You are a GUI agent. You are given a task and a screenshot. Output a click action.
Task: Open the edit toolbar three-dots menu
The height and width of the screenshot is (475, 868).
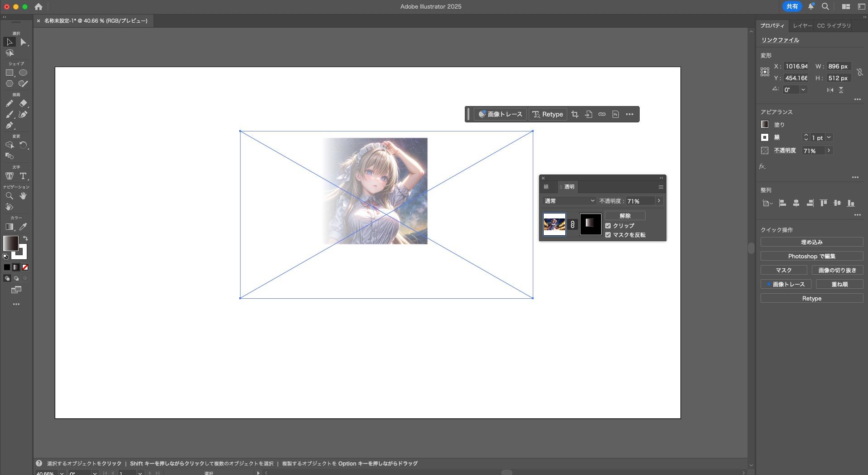click(16, 304)
